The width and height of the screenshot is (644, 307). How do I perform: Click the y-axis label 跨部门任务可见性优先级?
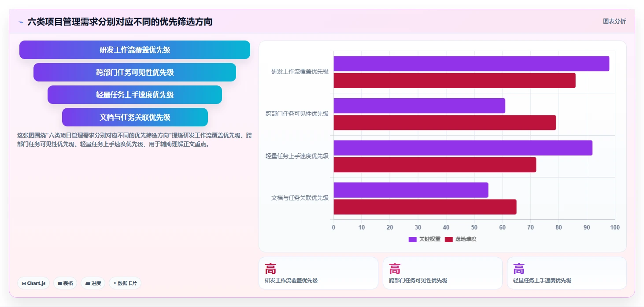(297, 114)
